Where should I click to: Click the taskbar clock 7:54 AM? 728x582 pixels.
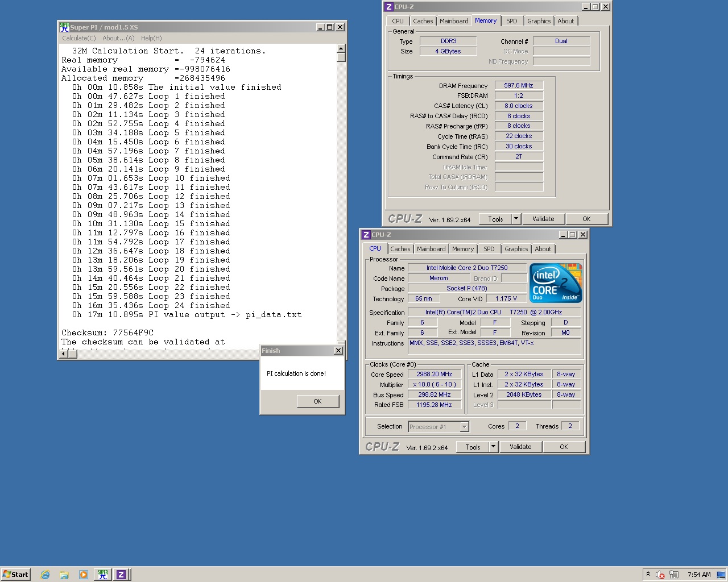pyautogui.click(x=699, y=575)
